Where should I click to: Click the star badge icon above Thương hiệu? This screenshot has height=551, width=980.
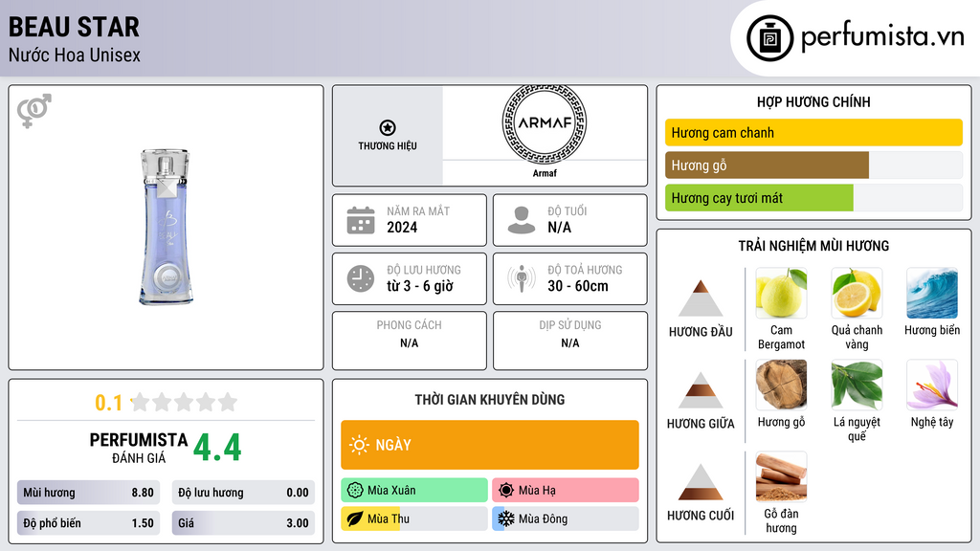tap(387, 128)
